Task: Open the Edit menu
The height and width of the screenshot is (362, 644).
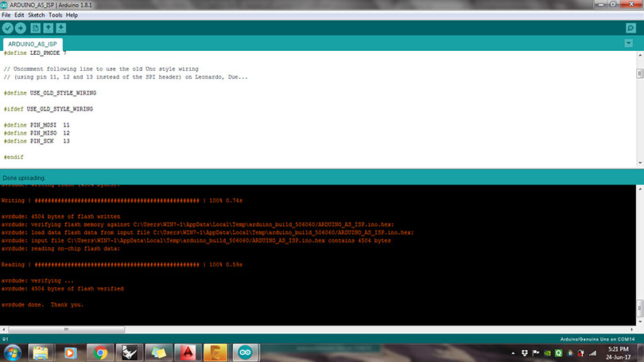Action: (x=19, y=15)
